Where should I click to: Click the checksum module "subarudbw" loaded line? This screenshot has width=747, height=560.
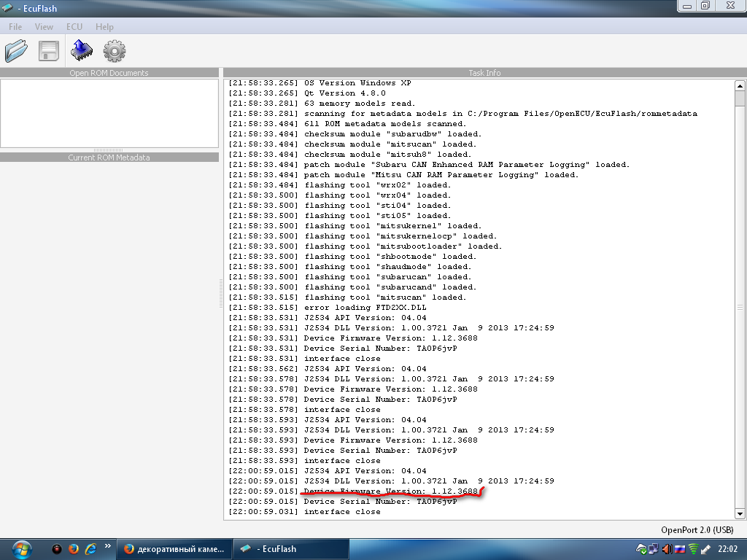pos(355,134)
